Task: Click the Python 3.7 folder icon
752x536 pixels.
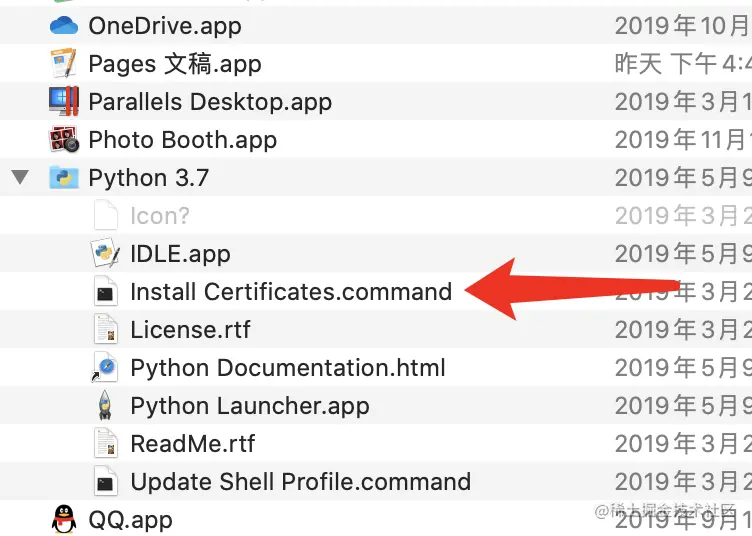Action: [64, 177]
